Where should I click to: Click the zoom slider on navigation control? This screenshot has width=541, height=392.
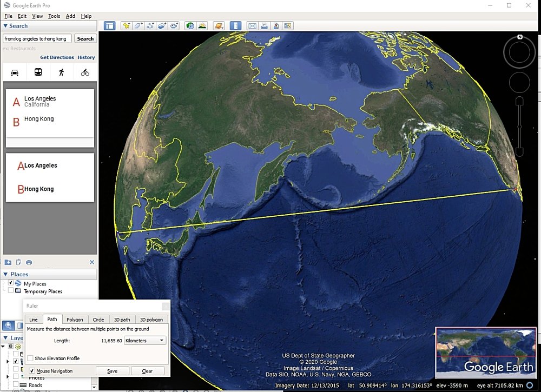coord(519,127)
